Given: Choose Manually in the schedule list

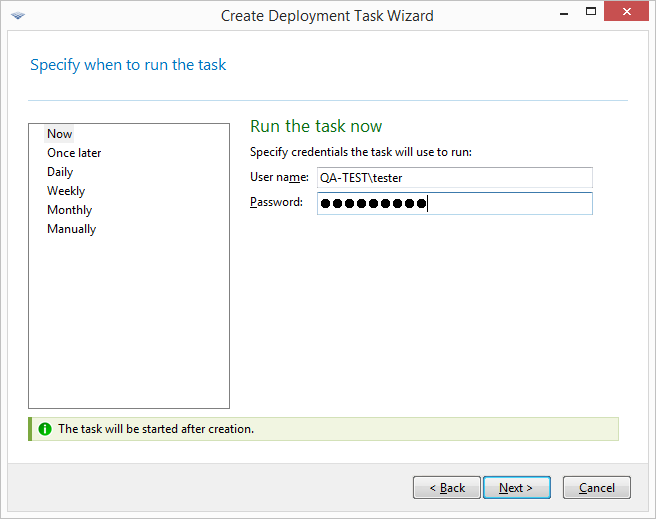Looking at the screenshot, I should [71, 229].
